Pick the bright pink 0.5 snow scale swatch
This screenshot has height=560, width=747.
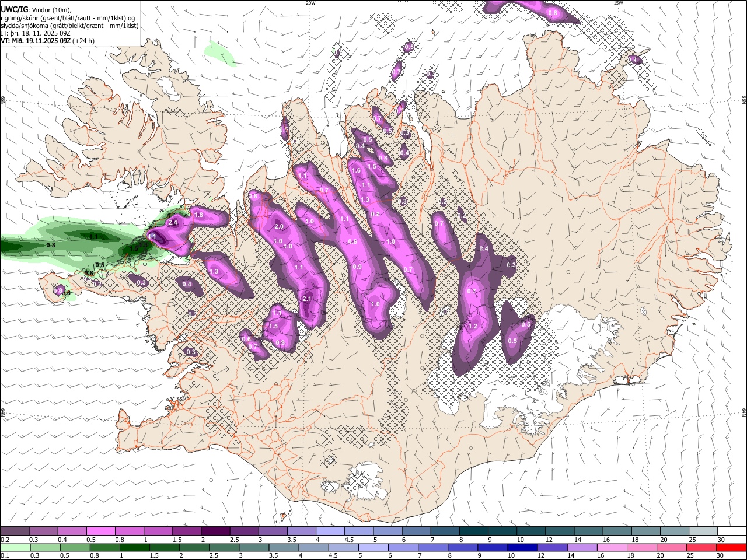click(100, 531)
